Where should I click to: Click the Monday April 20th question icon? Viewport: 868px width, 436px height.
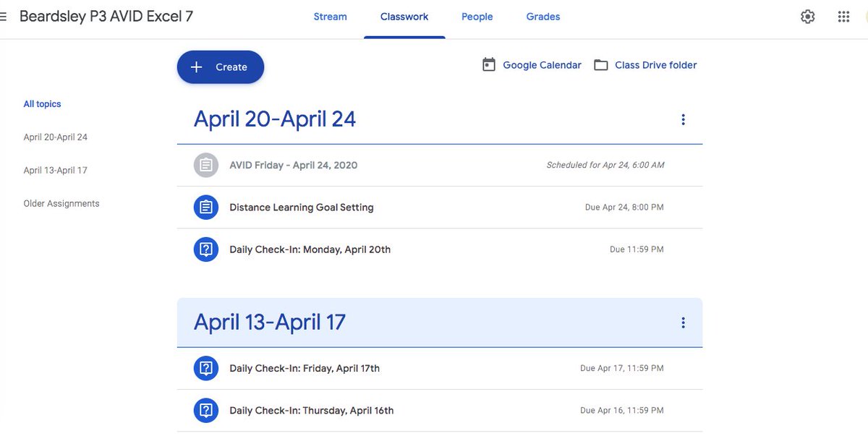coord(206,249)
